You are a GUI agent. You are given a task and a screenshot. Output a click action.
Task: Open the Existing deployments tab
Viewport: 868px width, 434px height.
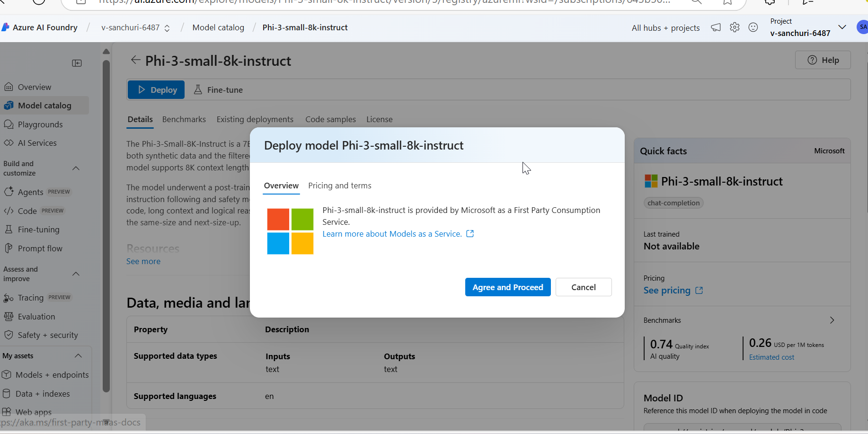(255, 119)
